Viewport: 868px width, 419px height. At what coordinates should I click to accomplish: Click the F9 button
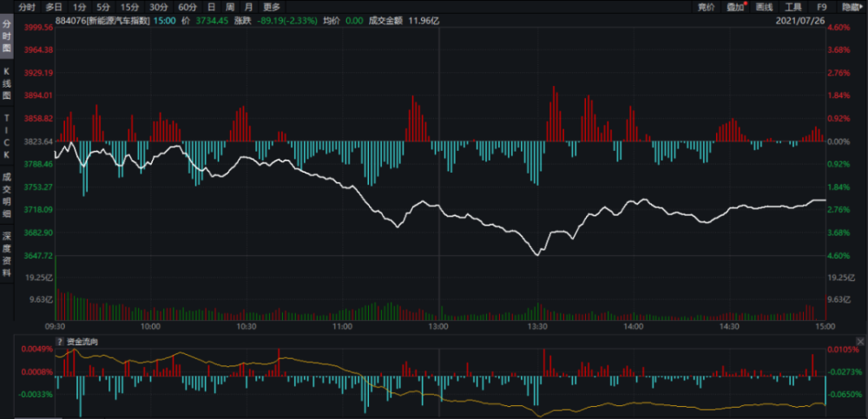(822, 7)
